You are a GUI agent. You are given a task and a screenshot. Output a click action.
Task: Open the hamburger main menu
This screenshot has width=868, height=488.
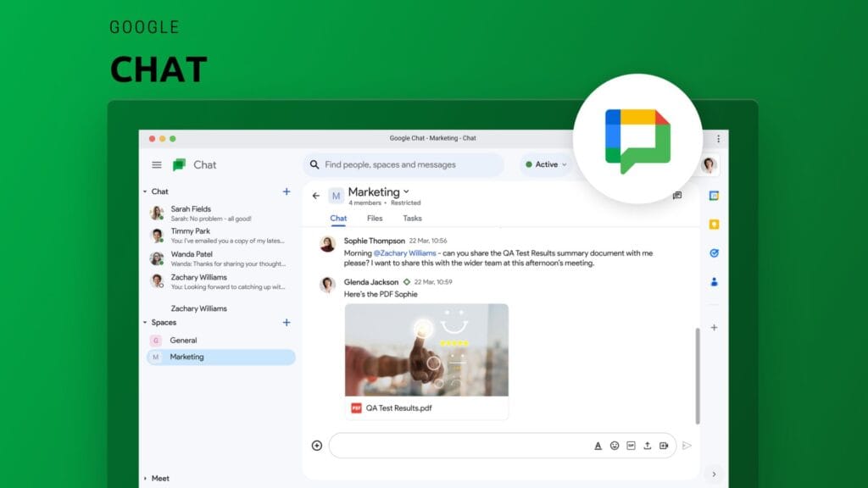(x=157, y=165)
